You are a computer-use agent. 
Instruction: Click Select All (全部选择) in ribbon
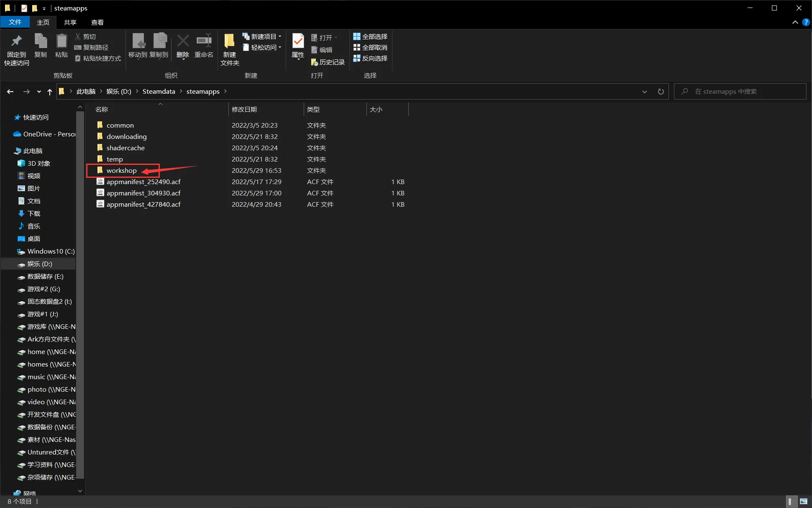point(370,36)
